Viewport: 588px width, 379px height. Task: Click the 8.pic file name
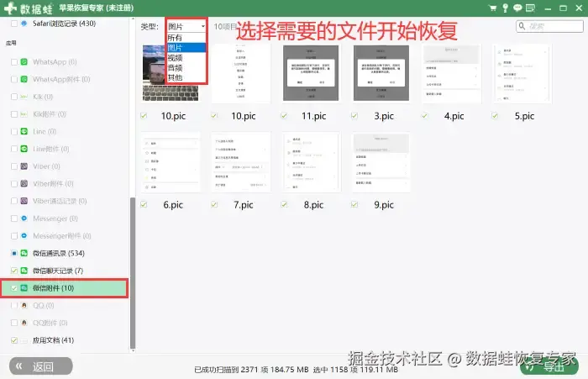pos(313,205)
